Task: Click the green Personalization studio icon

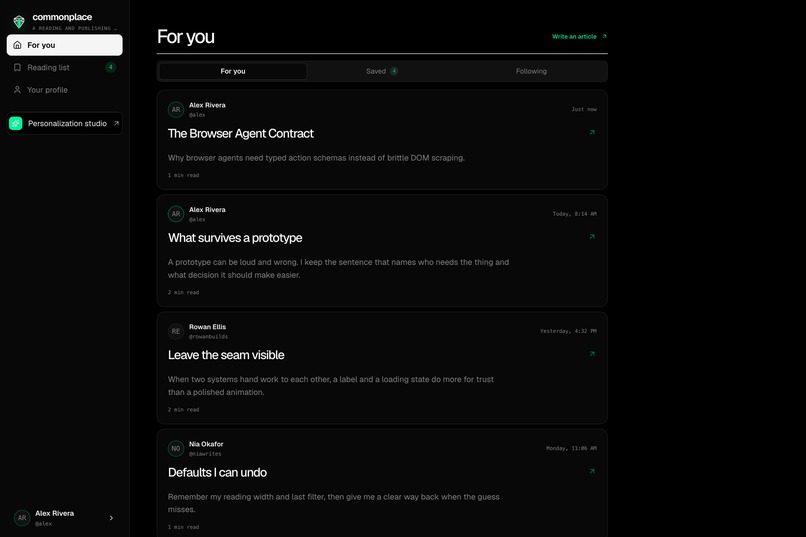Action: coord(16,123)
